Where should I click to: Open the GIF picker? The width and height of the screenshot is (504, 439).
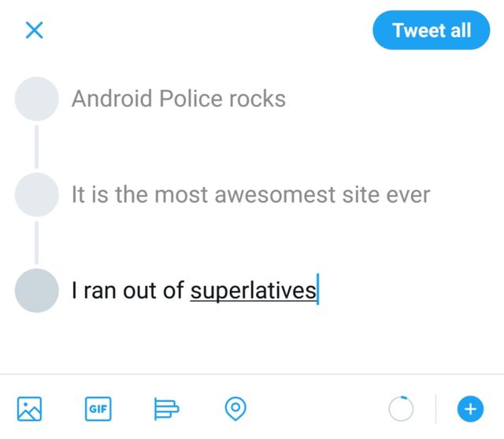[x=98, y=408]
